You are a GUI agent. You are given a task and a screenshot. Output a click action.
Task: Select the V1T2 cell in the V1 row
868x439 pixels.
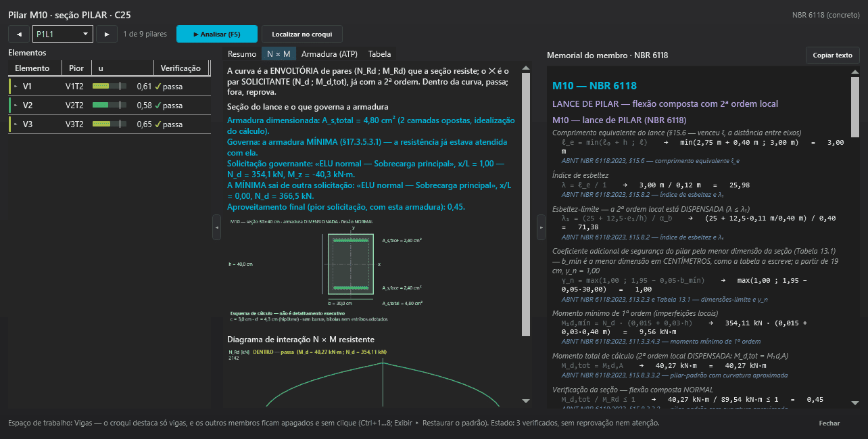point(74,87)
